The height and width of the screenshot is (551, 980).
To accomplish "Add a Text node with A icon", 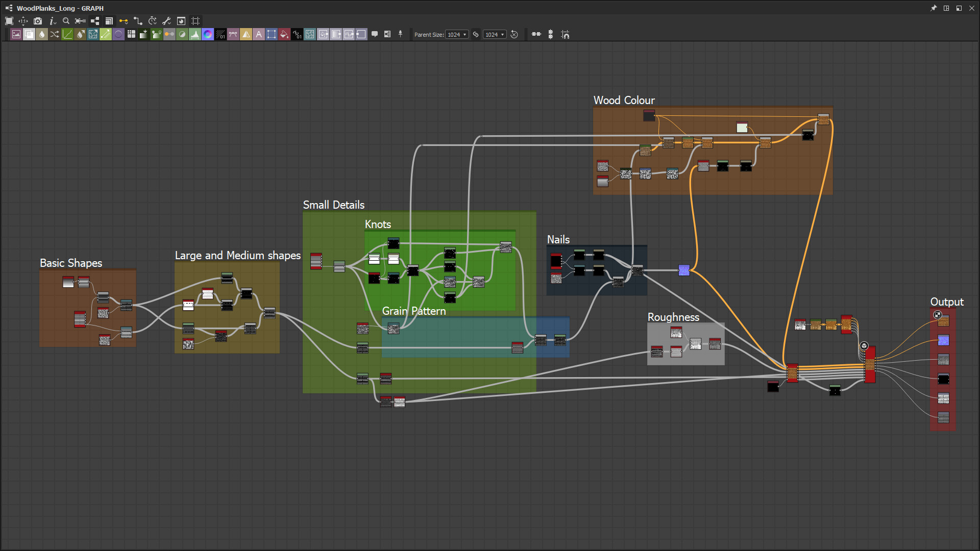I will [x=259, y=34].
